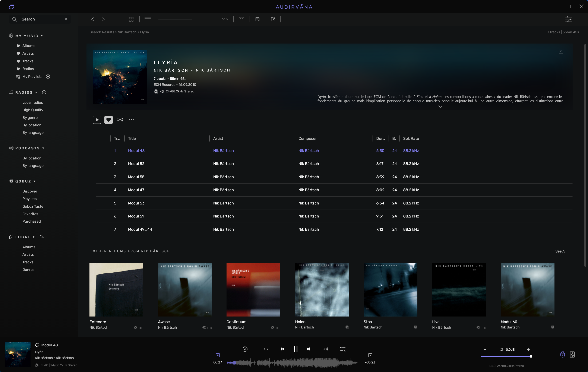This screenshot has width=588, height=372.
Task: Open album more options ellipsis
Action: [x=131, y=120]
